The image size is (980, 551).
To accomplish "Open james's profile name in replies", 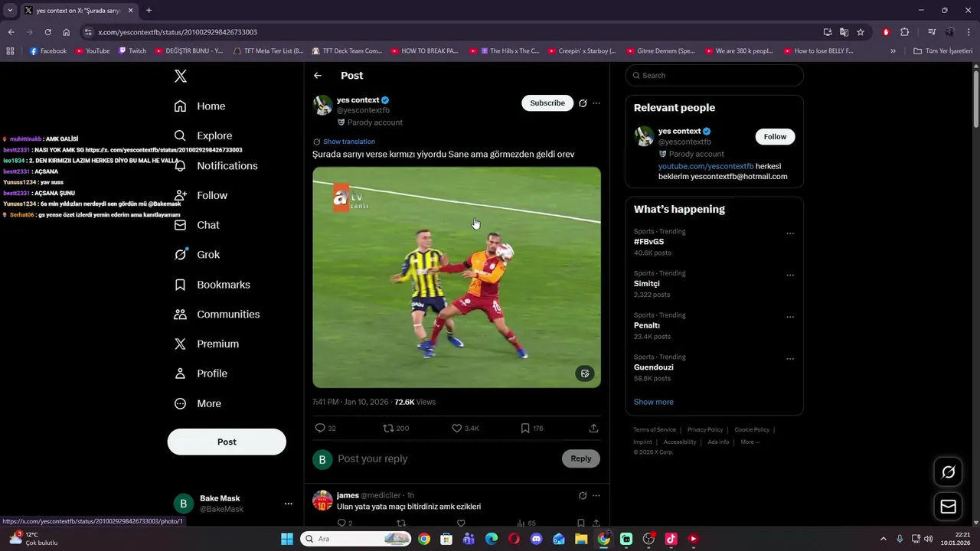I will click(x=348, y=495).
